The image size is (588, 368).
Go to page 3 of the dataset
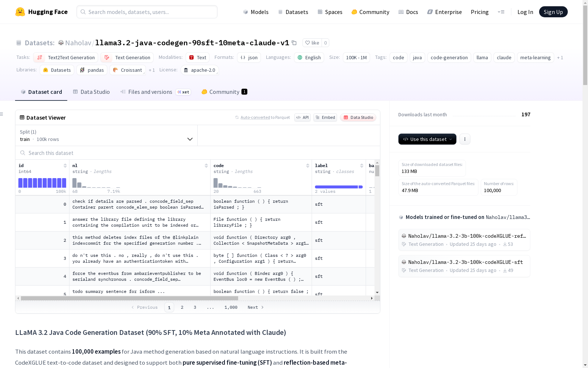195,307
